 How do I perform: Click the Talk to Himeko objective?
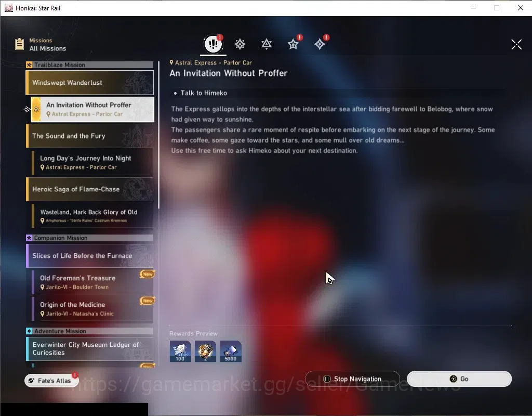tap(204, 93)
